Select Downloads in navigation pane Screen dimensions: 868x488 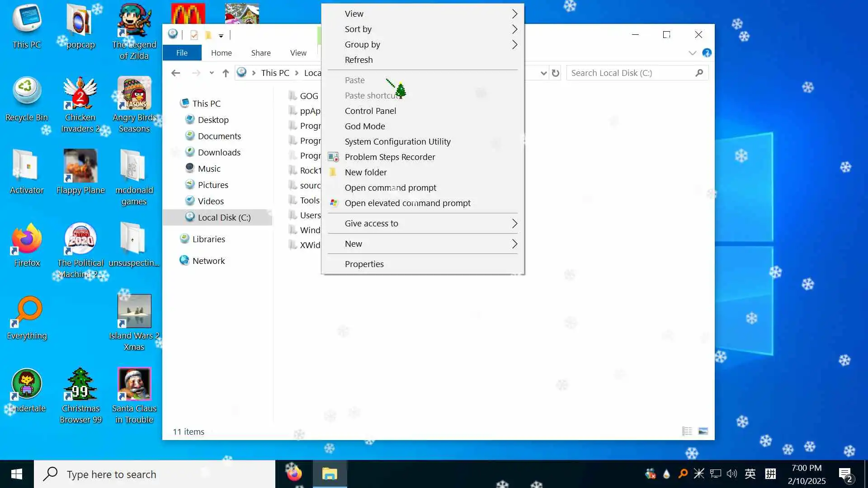(219, 152)
